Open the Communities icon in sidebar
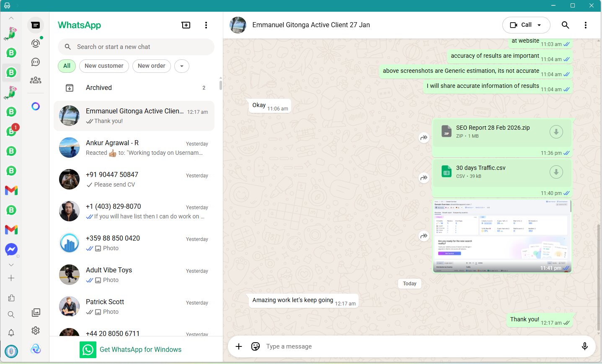This screenshot has height=364, width=602. 36,80
